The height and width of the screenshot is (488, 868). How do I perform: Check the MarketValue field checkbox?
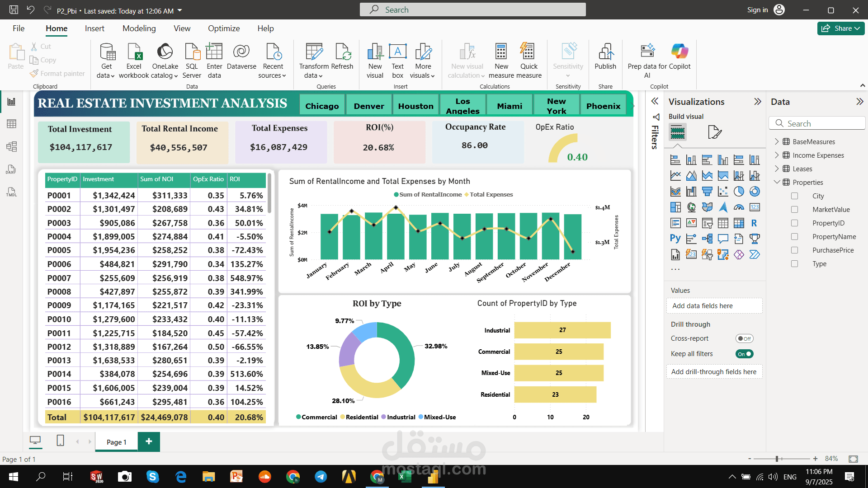point(794,210)
